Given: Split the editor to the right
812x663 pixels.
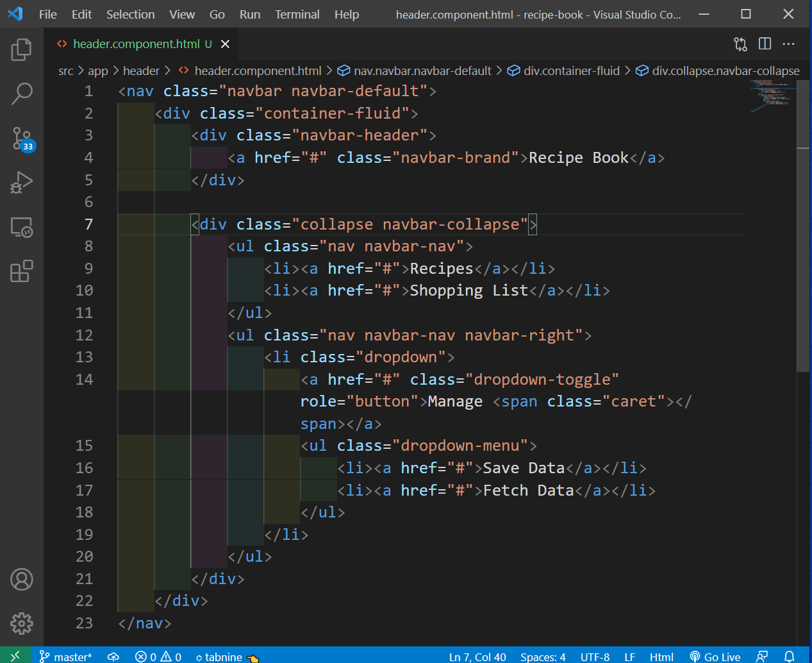Looking at the screenshot, I should (765, 44).
